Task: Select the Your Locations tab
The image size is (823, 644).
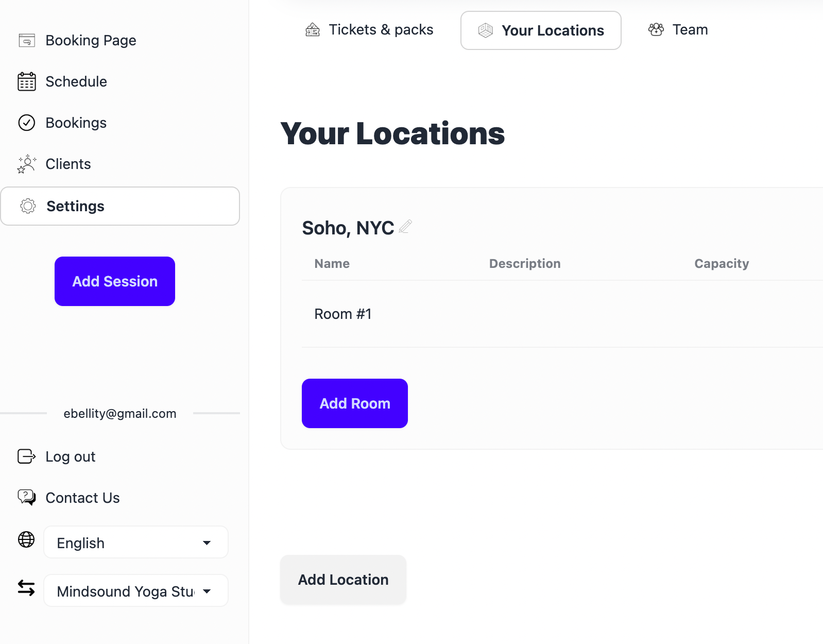Action: [541, 30]
